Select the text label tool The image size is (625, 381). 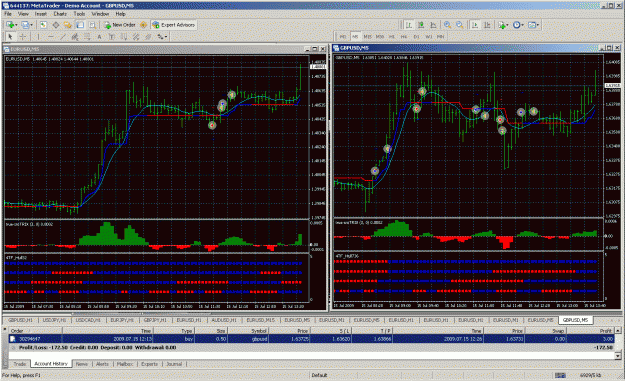[112, 37]
